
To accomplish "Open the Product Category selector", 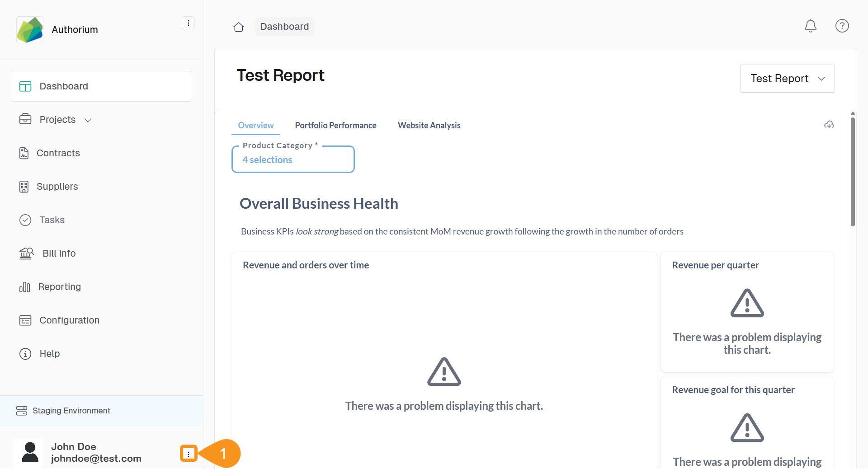I will [293, 159].
